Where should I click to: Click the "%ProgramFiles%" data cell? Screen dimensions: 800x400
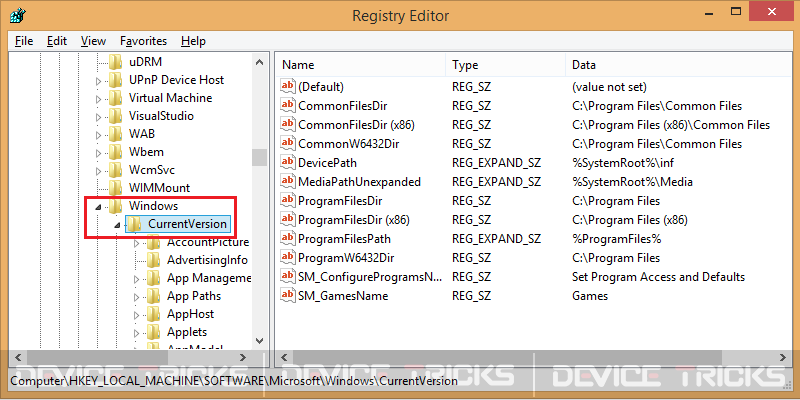[616, 238]
